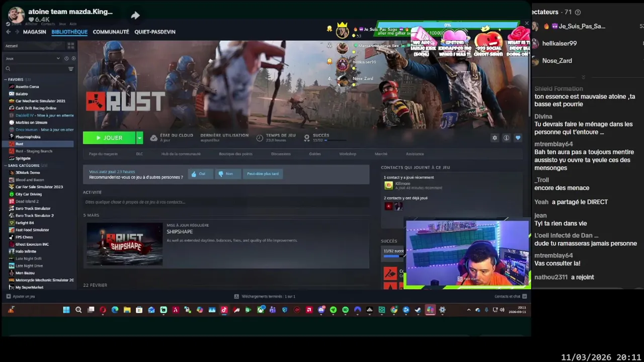
Task: Click the recent-activity clock icon in sidebar
Action: [x=66, y=58]
